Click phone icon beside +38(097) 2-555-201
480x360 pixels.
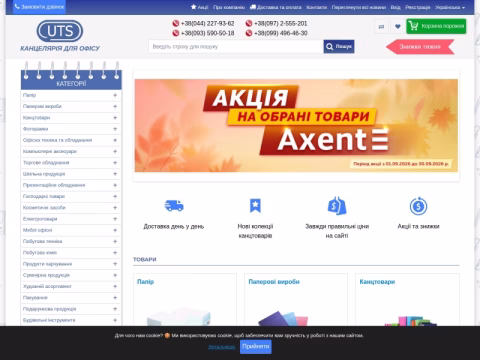249,23
